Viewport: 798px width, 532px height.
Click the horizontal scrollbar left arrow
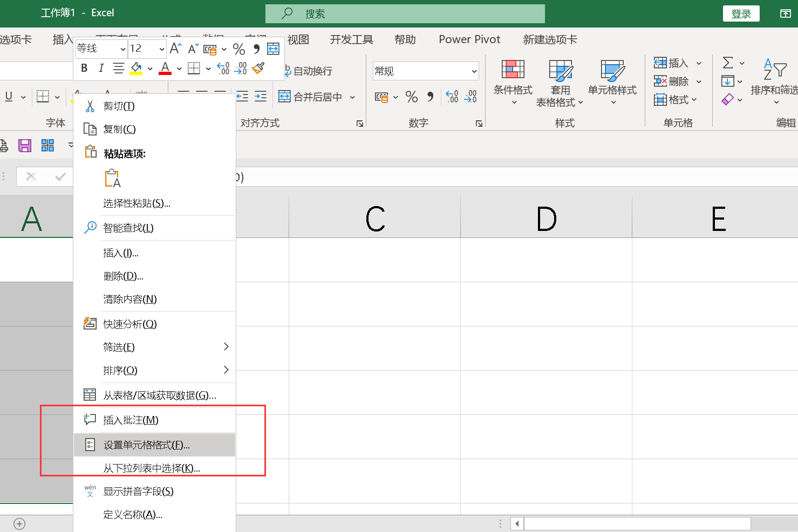click(517, 523)
